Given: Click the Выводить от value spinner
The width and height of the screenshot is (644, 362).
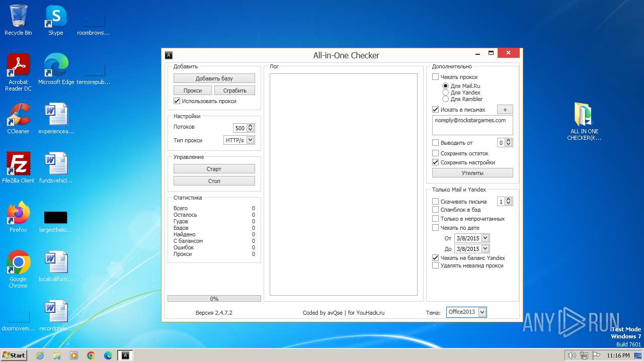Looking at the screenshot, I should (508, 143).
